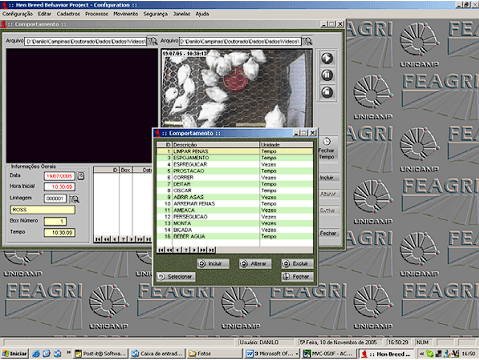Screen dimensions: 479x360
Task: Go to next record in Box grid navigator
Action: [131, 239]
